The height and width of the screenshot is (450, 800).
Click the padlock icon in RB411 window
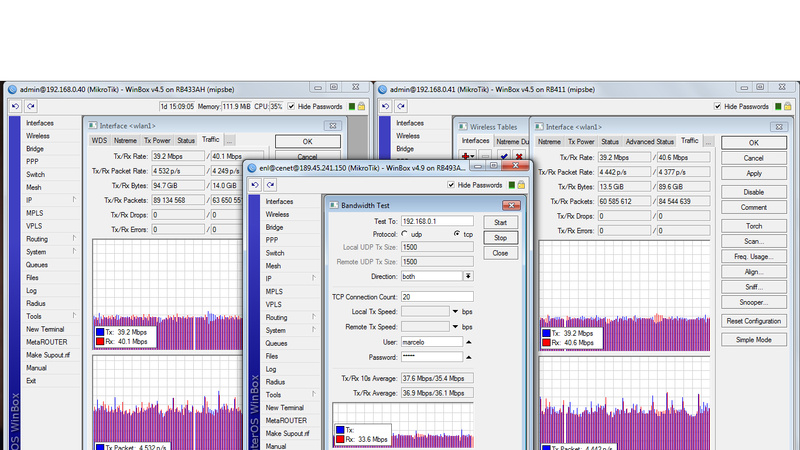coord(790,106)
